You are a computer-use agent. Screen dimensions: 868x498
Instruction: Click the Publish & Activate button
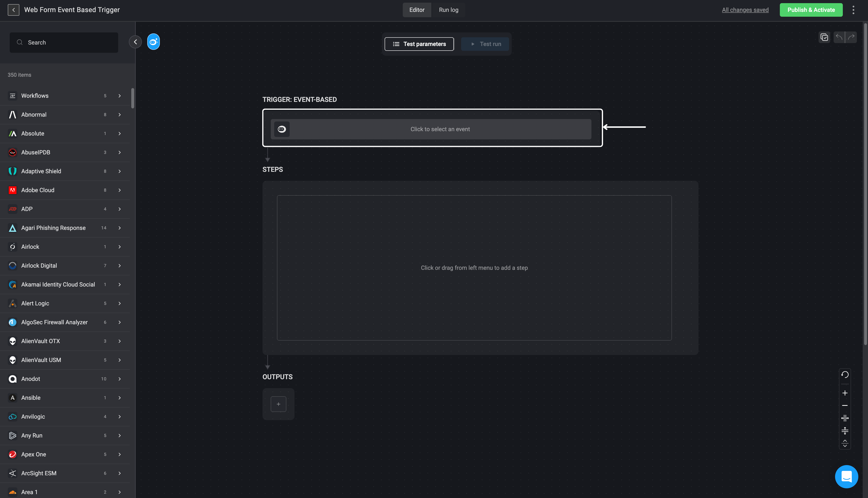pos(811,10)
